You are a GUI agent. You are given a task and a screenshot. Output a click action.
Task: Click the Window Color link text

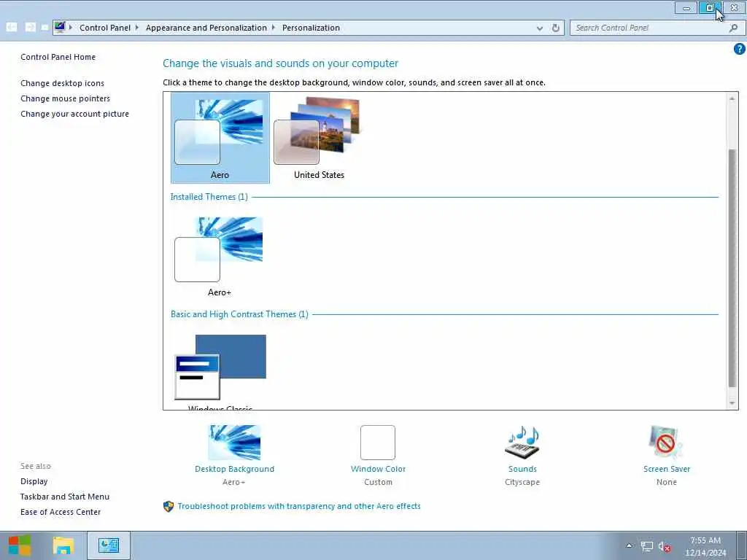click(x=379, y=469)
